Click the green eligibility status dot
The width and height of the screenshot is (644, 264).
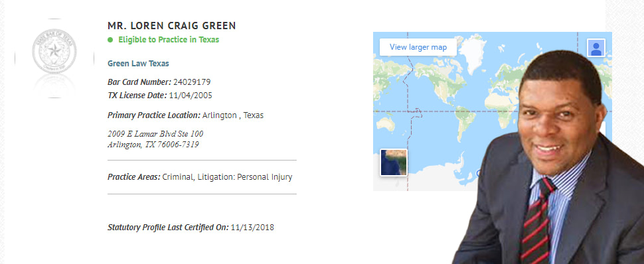110,40
